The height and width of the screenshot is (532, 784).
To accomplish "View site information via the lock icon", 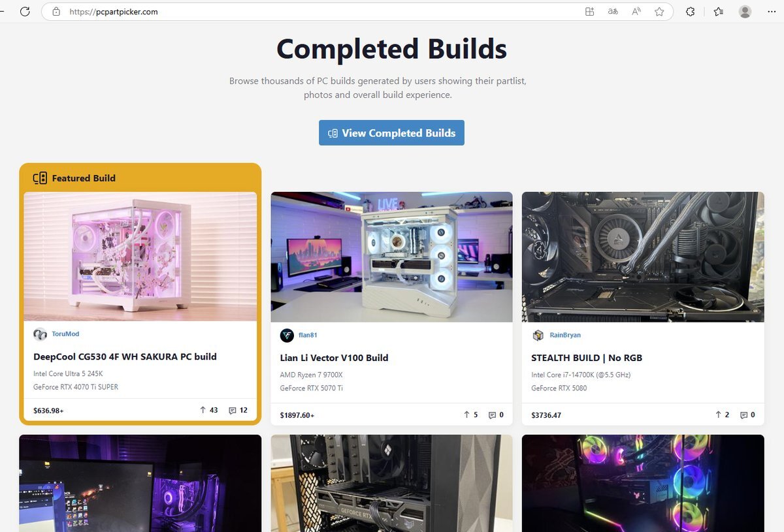I will (56, 12).
